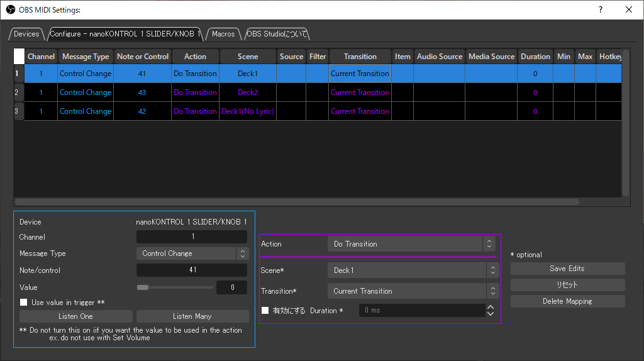This screenshot has width=644, height=361.
Task: Click the Listen One button
Action: pyautogui.click(x=75, y=316)
